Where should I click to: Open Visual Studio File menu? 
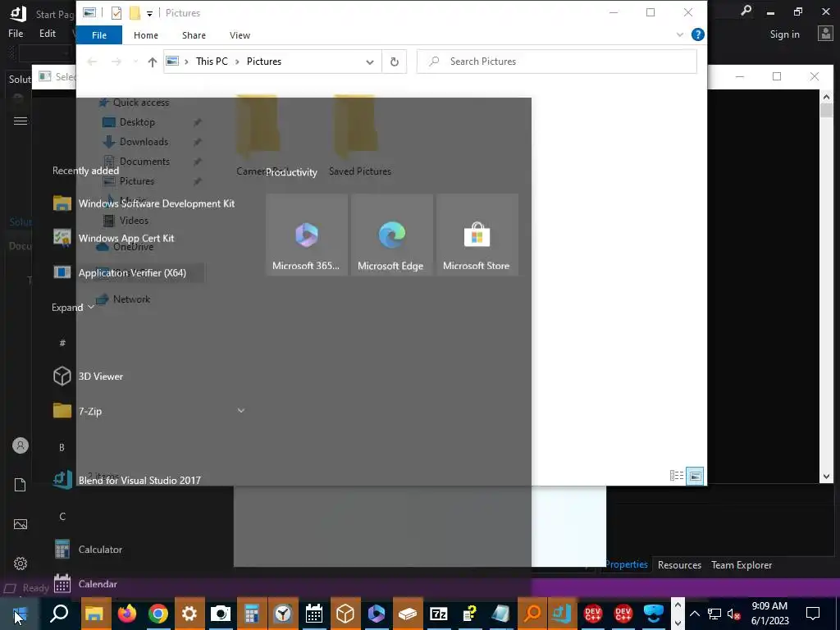[x=16, y=33]
